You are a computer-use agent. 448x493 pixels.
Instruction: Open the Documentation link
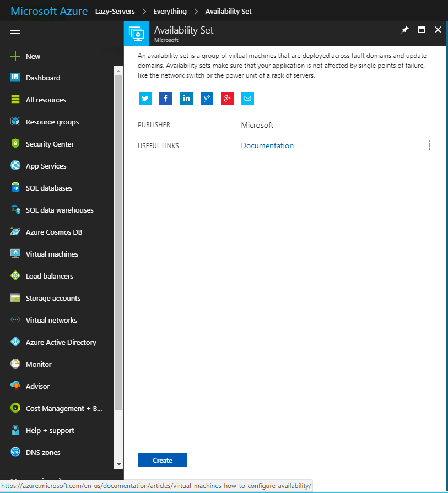pyautogui.click(x=267, y=145)
